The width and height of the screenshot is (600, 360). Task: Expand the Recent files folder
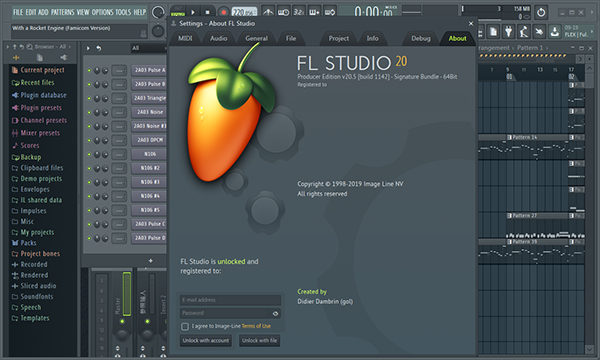tap(33, 83)
